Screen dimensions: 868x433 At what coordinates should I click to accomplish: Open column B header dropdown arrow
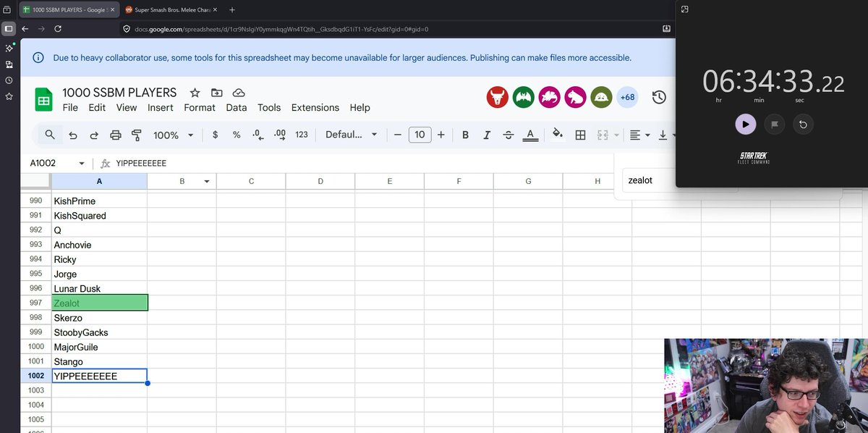(x=207, y=181)
